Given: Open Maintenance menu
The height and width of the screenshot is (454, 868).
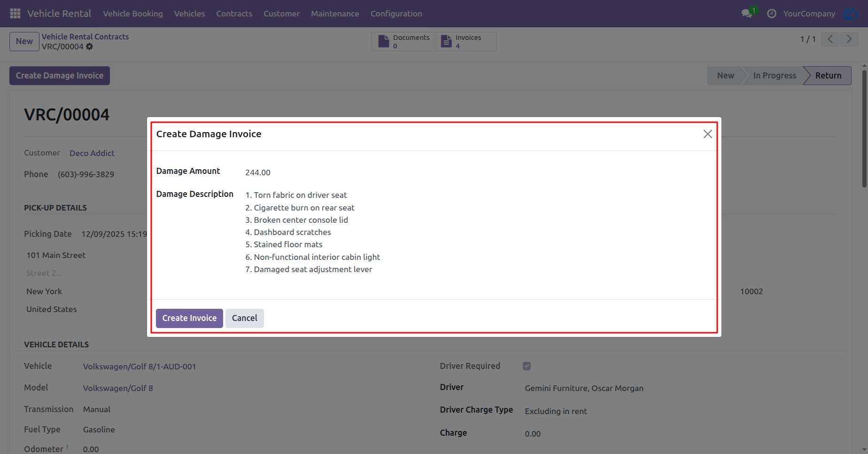Looking at the screenshot, I should 335,14.
